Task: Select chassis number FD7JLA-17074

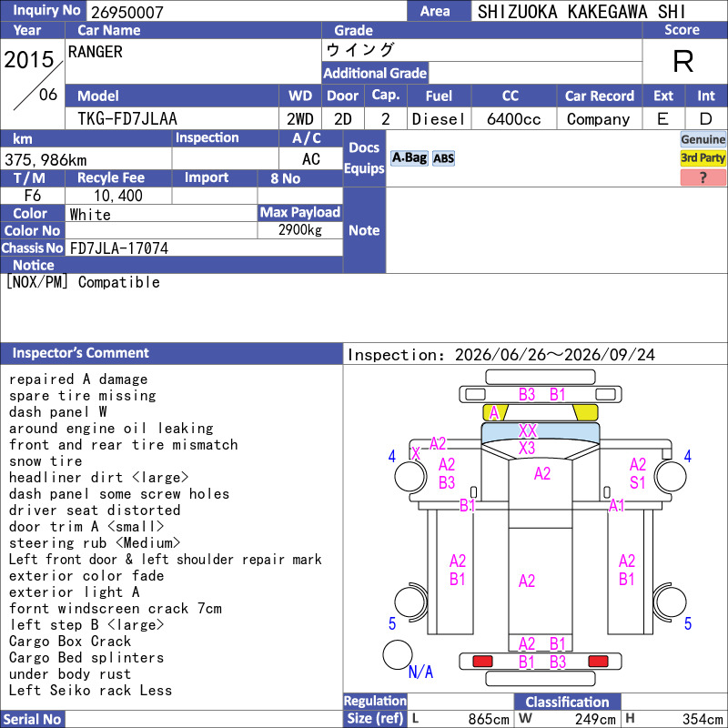Action: (119, 248)
